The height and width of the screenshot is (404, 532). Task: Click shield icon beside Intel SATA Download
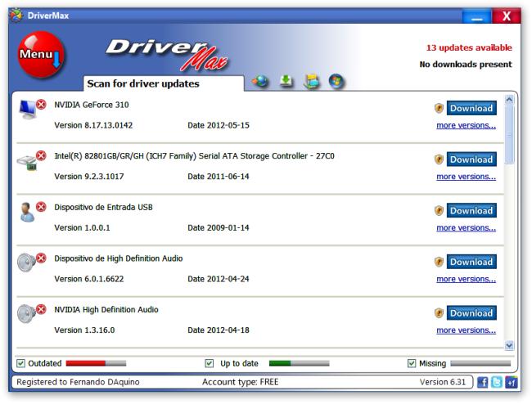(x=439, y=159)
